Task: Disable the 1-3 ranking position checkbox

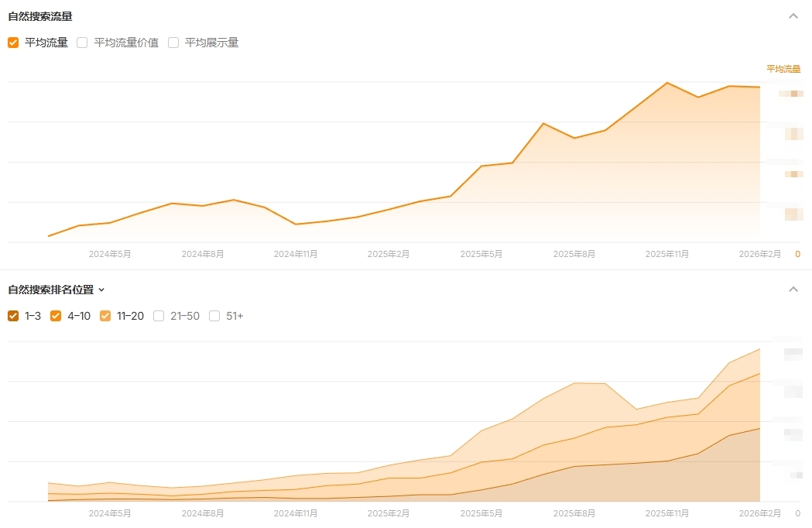Action: coord(13,316)
